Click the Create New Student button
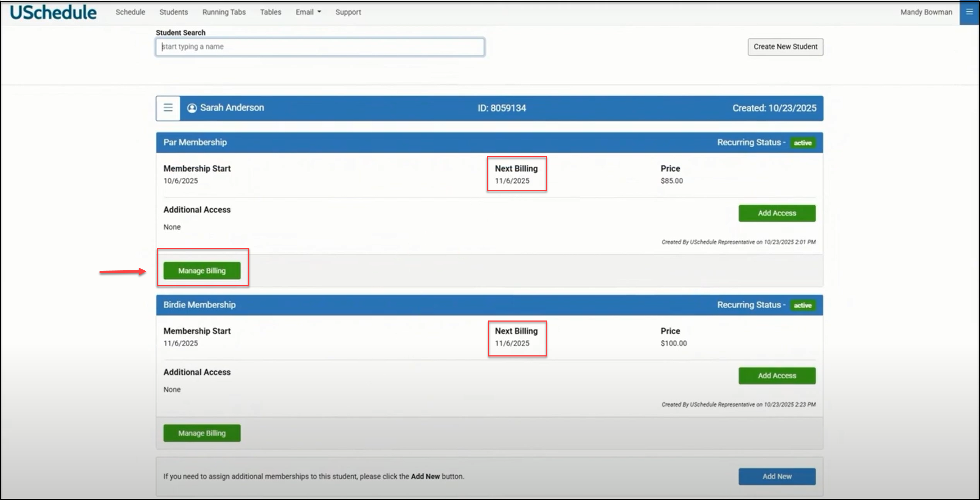Viewport: 980px width, 500px height. pyautogui.click(x=785, y=47)
